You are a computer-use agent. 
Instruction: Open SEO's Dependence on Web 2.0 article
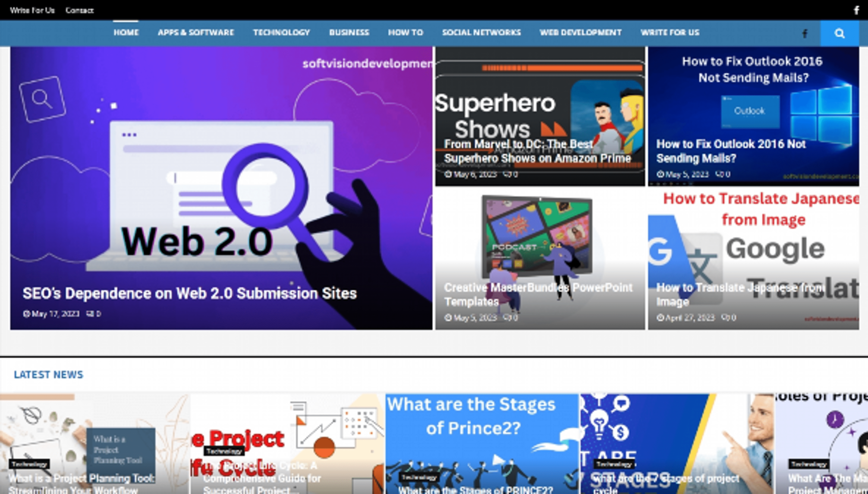click(189, 294)
